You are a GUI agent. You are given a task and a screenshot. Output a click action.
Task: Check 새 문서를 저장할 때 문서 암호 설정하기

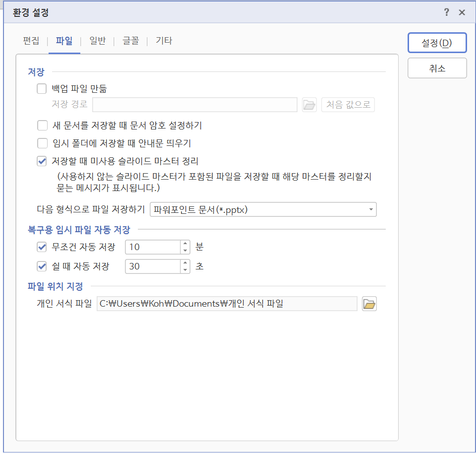point(42,125)
